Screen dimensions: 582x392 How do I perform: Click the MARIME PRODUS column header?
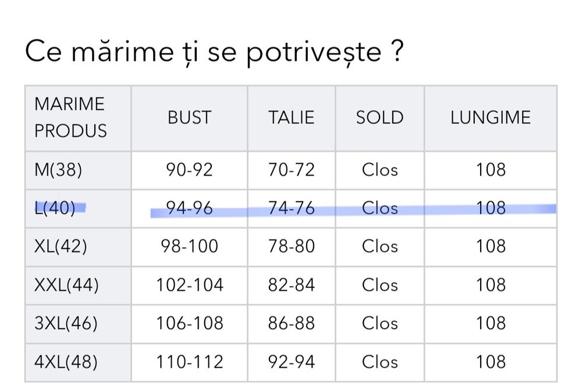(x=70, y=117)
